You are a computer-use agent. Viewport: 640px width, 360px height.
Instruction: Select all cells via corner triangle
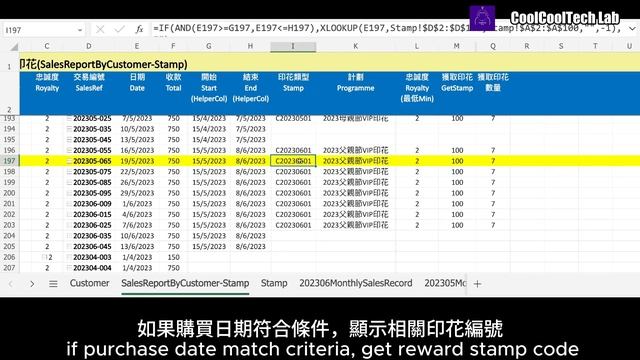click(14, 47)
